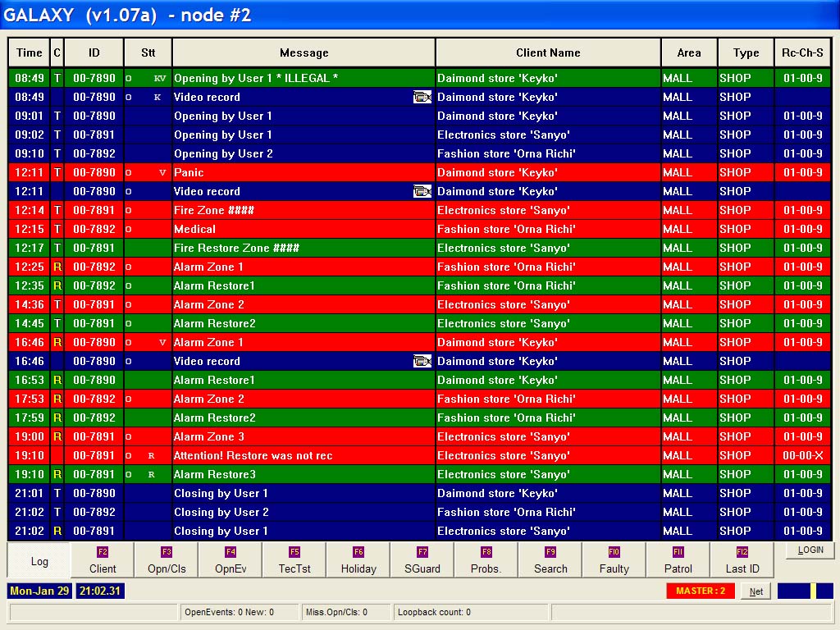Select the 'Alarm Zone 3' message

click(x=209, y=436)
